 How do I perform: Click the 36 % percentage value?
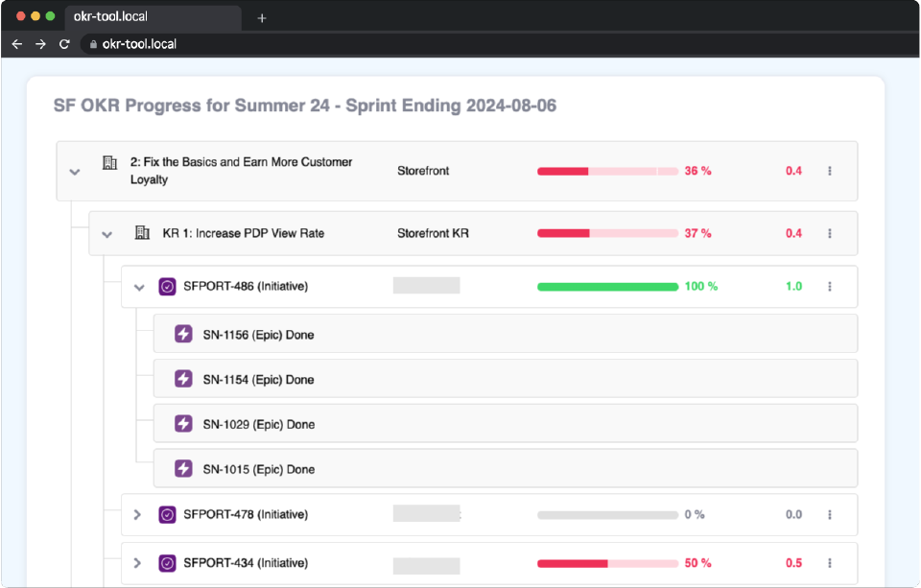point(697,171)
